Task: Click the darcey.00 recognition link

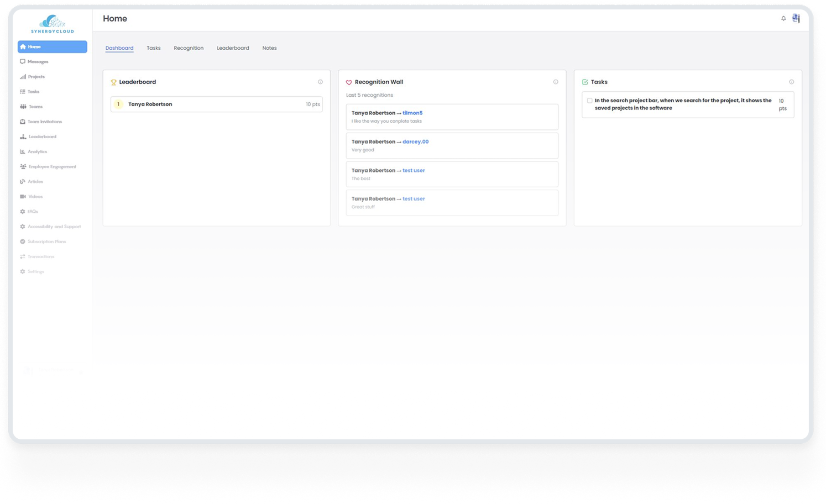Action: pyautogui.click(x=415, y=141)
